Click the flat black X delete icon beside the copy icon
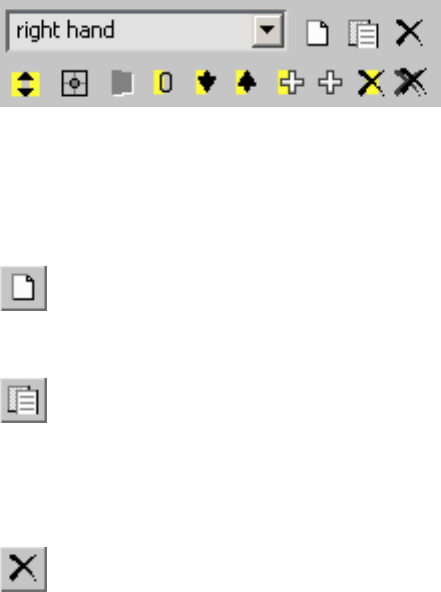The image size is (441, 592). pos(409,33)
